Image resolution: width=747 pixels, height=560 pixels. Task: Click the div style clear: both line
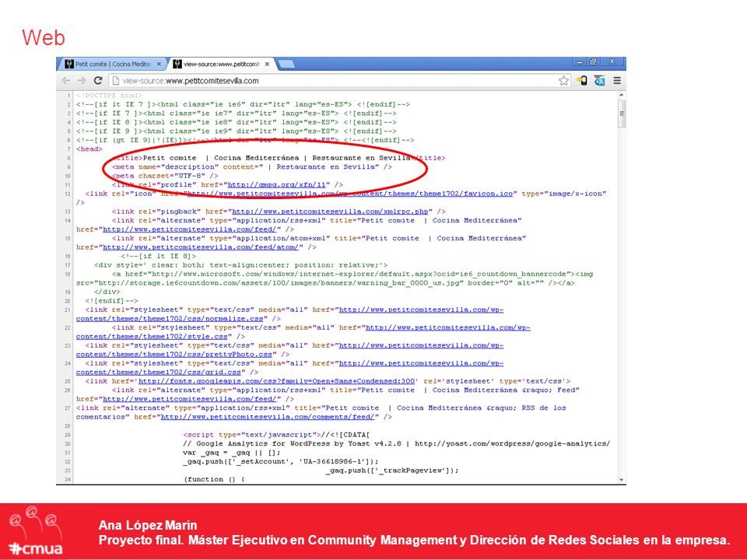tap(240, 265)
